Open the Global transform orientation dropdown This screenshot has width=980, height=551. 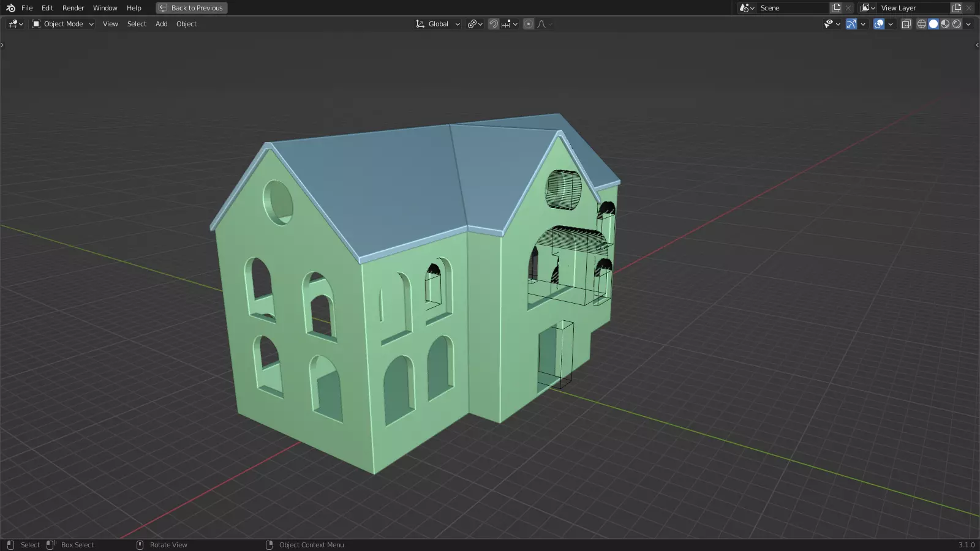437,24
